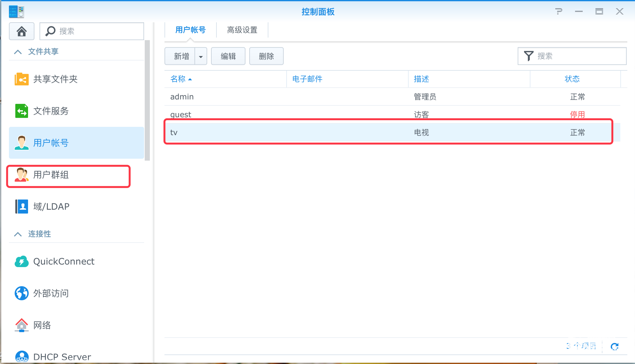This screenshot has width=635, height=364.
Task: Click the 用户群组 sidebar label
Action: [51, 175]
